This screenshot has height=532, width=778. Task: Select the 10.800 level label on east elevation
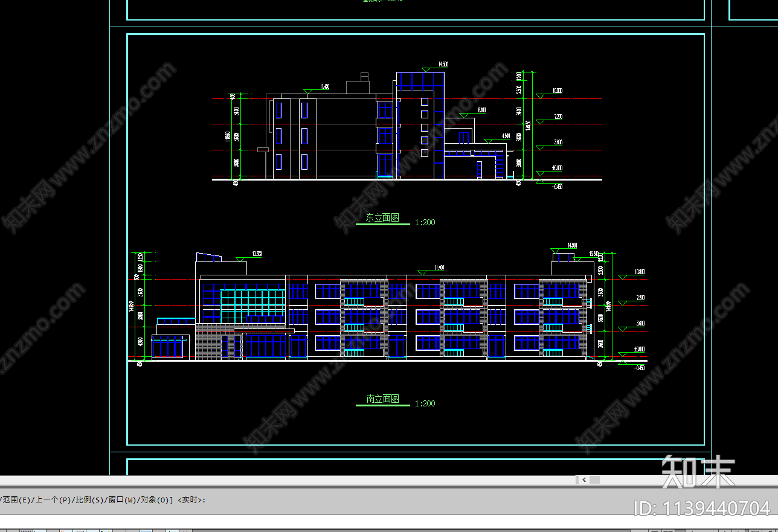(x=557, y=91)
